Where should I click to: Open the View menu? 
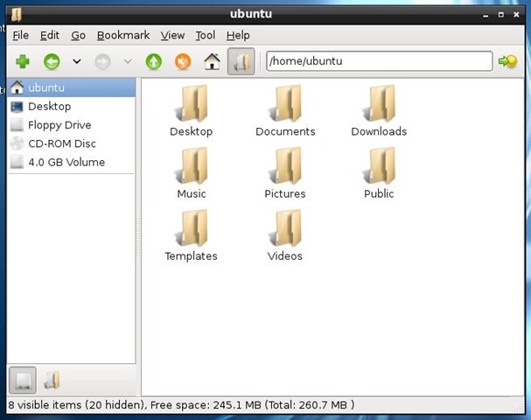pyautogui.click(x=172, y=35)
